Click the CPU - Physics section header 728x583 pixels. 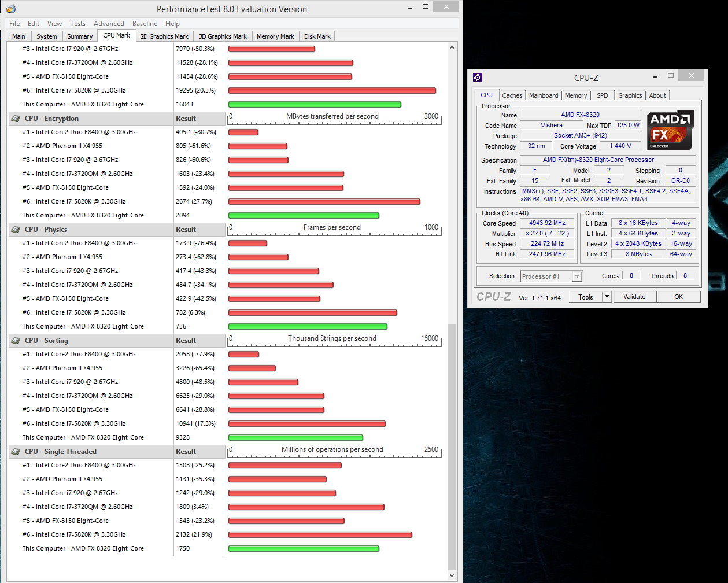point(116,230)
